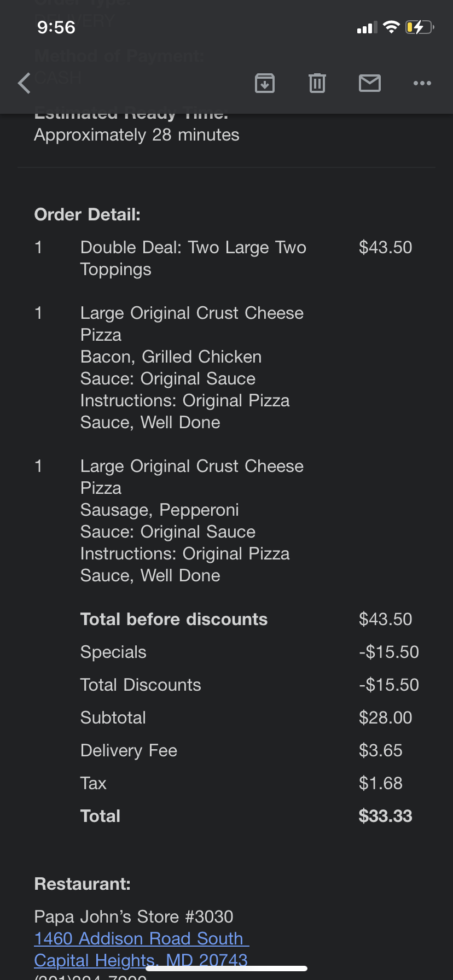Tap the Papa John's Store #3030 text

coord(133,917)
